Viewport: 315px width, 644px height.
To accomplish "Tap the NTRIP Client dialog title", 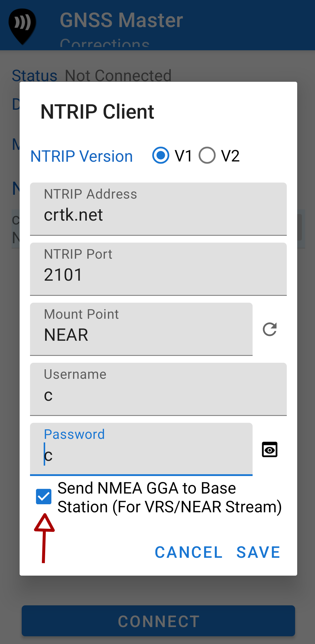I will pos(97,112).
